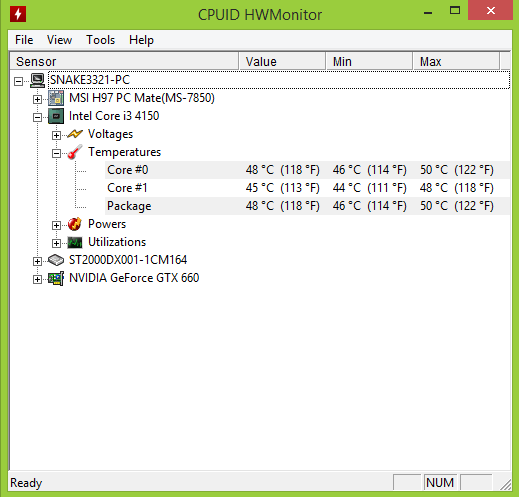This screenshot has height=497, width=519.
Task: Expand the NVIDIA GeForce GTX 660 node
Action: click(x=37, y=279)
